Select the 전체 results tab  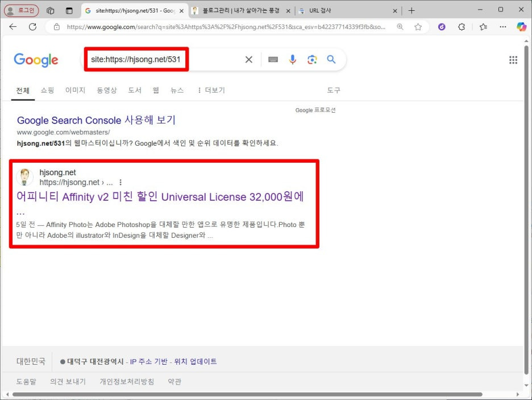coord(23,90)
